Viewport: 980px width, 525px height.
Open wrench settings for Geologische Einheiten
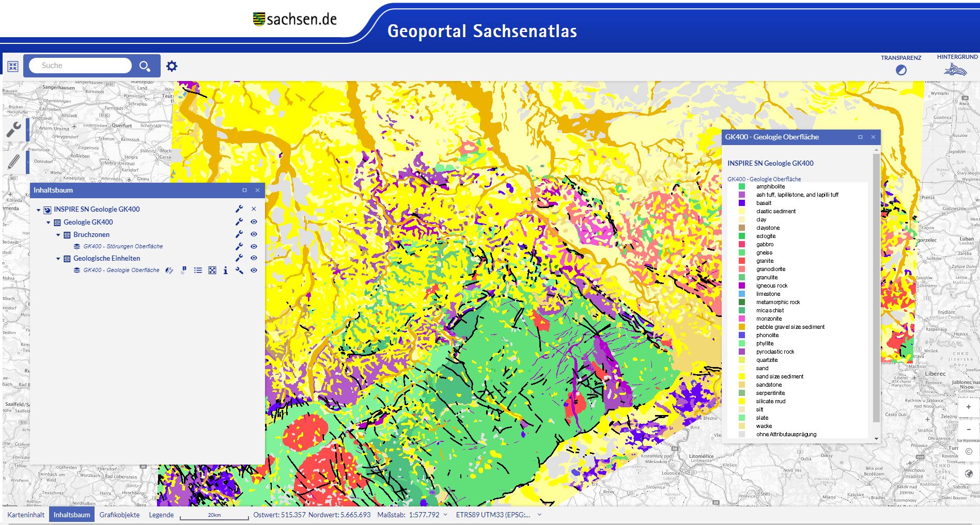click(x=239, y=258)
